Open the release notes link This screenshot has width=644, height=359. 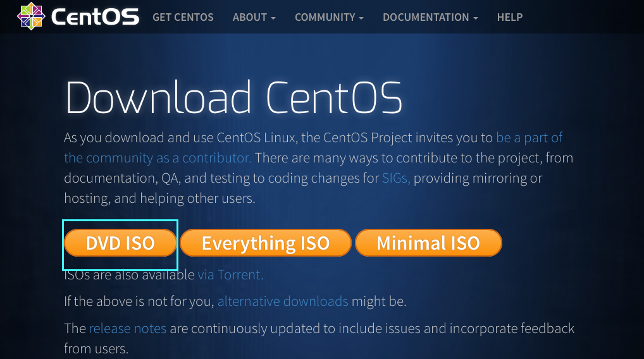[x=128, y=328]
